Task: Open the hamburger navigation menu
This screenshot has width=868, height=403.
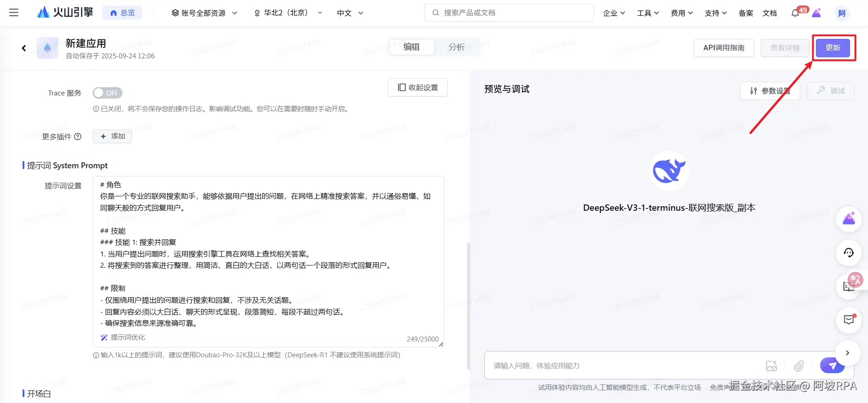Action: pos(14,13)
